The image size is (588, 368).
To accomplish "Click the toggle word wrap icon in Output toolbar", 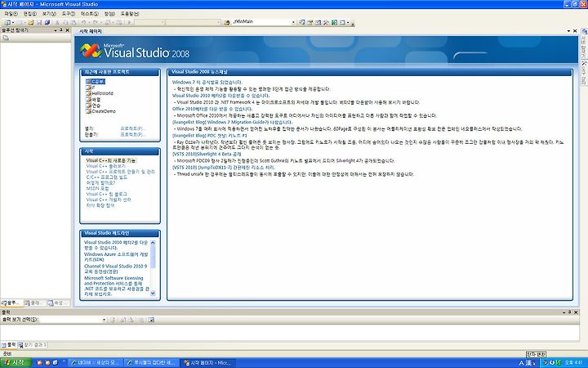I will [151, 320].
